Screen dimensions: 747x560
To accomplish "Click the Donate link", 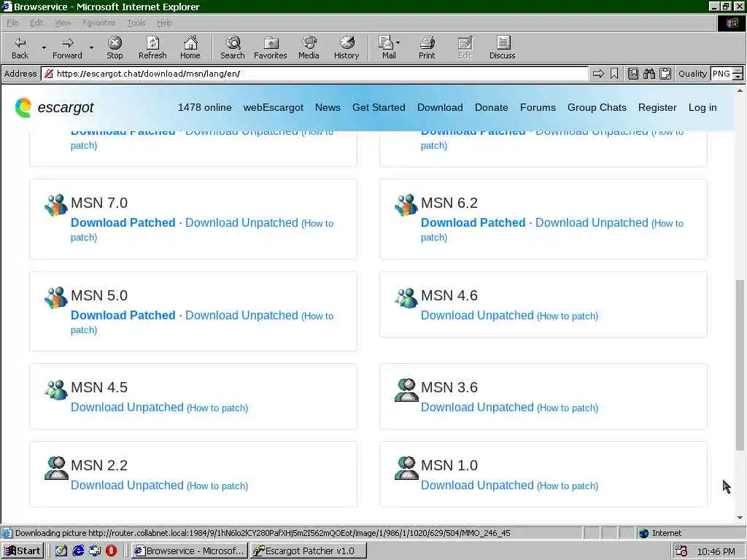I will 491,108.
